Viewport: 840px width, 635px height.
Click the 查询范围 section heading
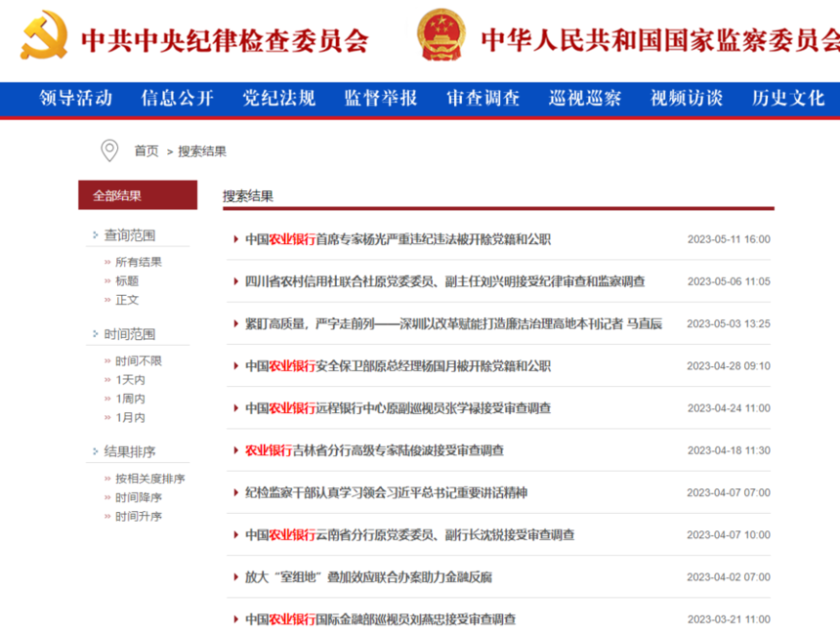[x=130, y=235]
